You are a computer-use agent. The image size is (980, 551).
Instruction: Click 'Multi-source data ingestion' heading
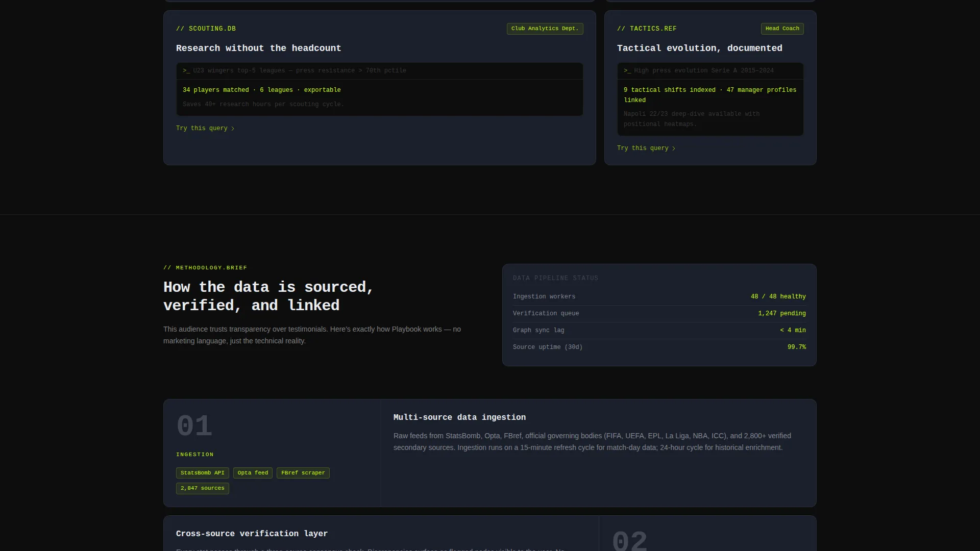point(459,417)
